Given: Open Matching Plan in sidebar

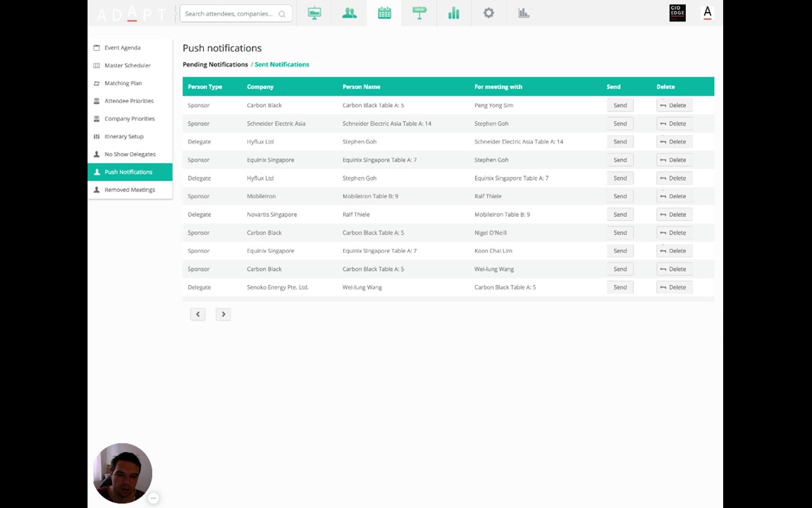Looking at the screenshot, I should [130, 83].
